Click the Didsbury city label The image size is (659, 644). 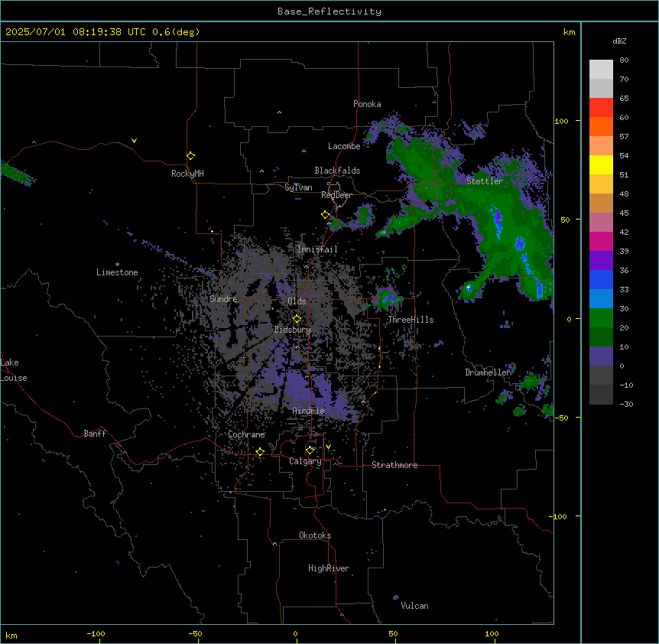click(x=293, y=330)
